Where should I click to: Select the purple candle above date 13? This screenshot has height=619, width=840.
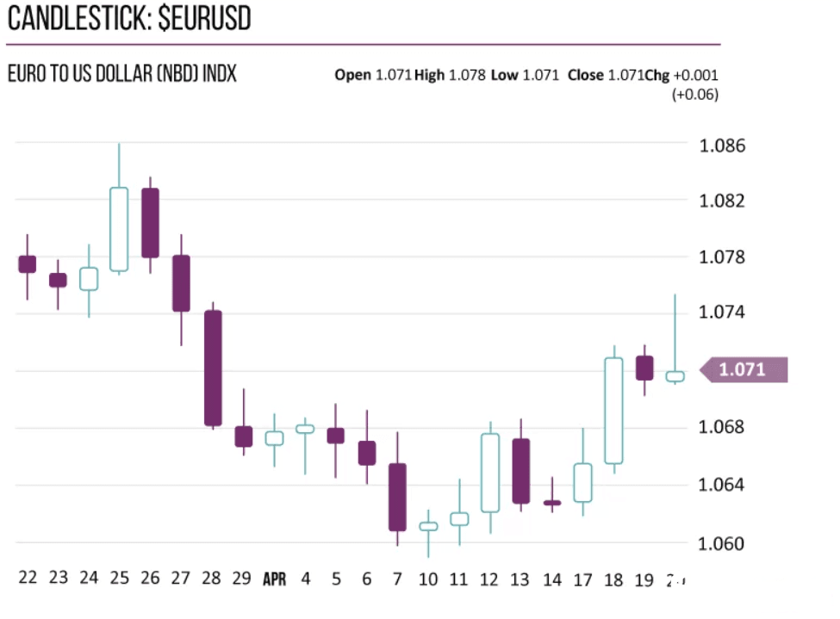click(520, 470)
